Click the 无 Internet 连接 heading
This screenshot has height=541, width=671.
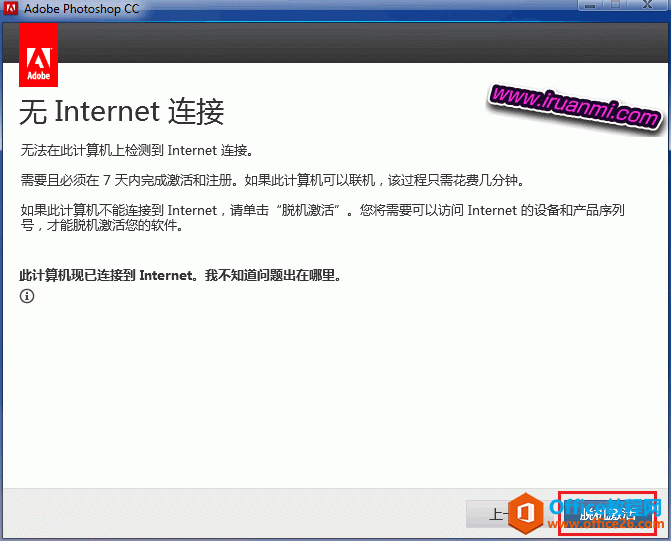122,111
